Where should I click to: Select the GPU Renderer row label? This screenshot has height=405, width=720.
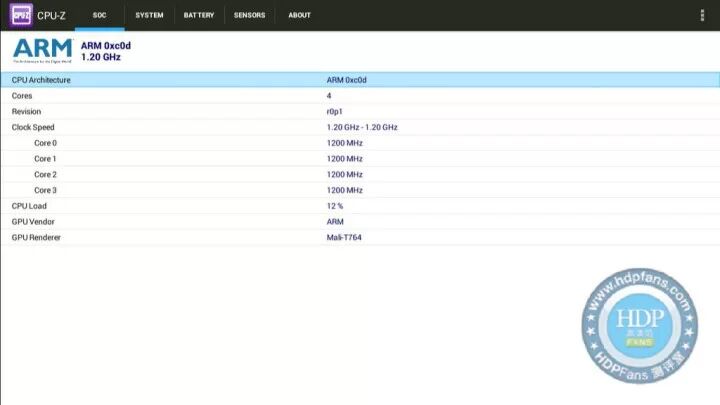point(36,237)
